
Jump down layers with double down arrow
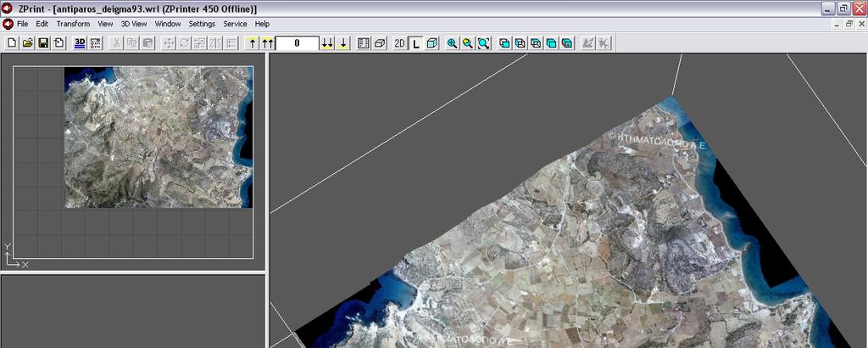pyautogui.click(x=327, y=43)
